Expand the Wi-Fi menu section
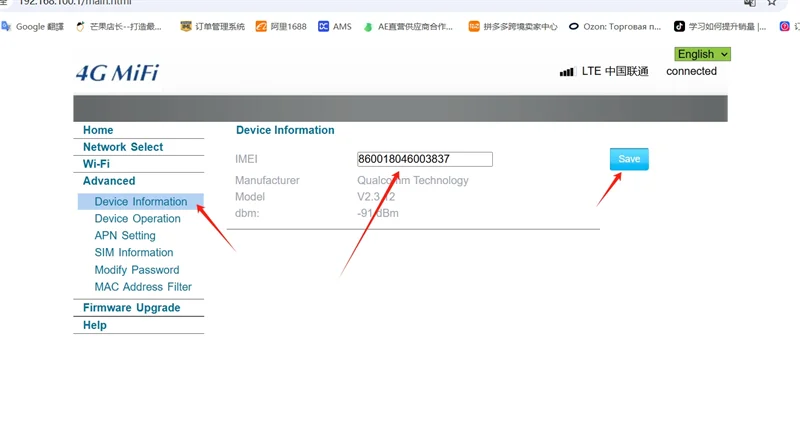This screenshot has height=424, width=800. [x=96, y=164]
